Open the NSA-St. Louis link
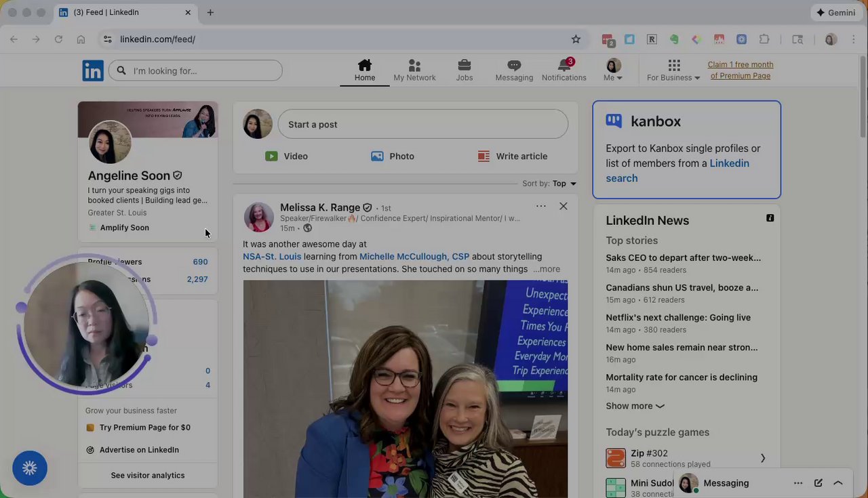 tap(272, 257)
